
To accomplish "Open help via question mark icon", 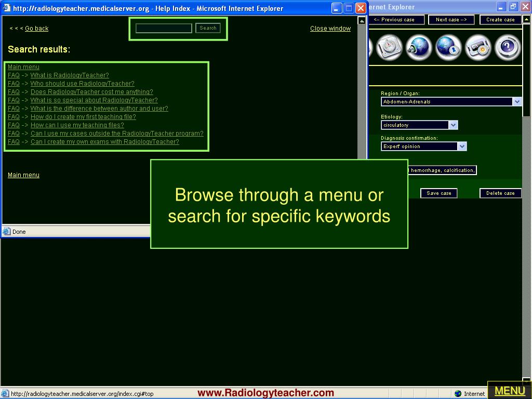I will [507, 47].
